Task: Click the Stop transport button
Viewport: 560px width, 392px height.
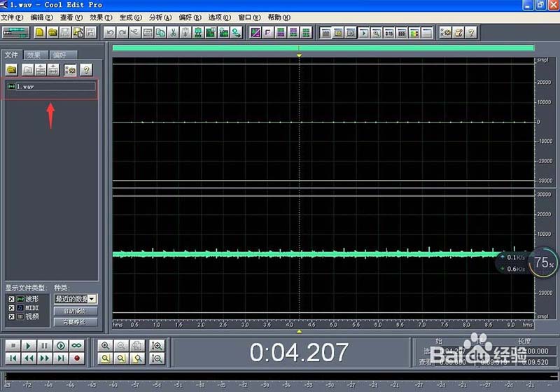Action: click(x=13, y=346)
